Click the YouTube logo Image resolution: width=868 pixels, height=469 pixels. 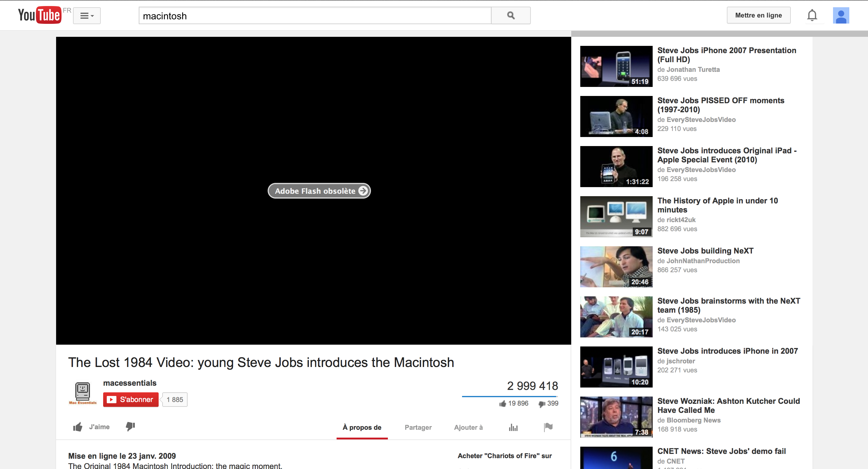pos(40,15)
